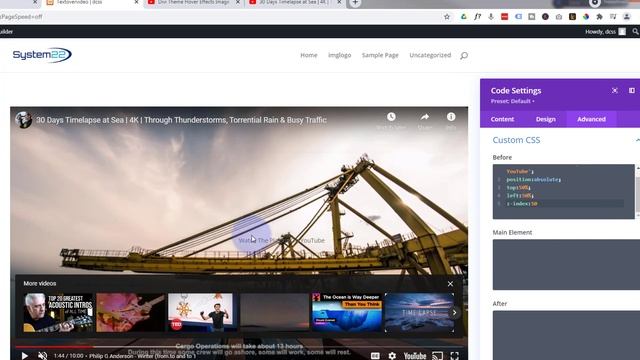Image resolution: width=640 pixels, height=360 pixels.
Task: Toggle closed captions in the video player
Action: (x=375, y=356)
